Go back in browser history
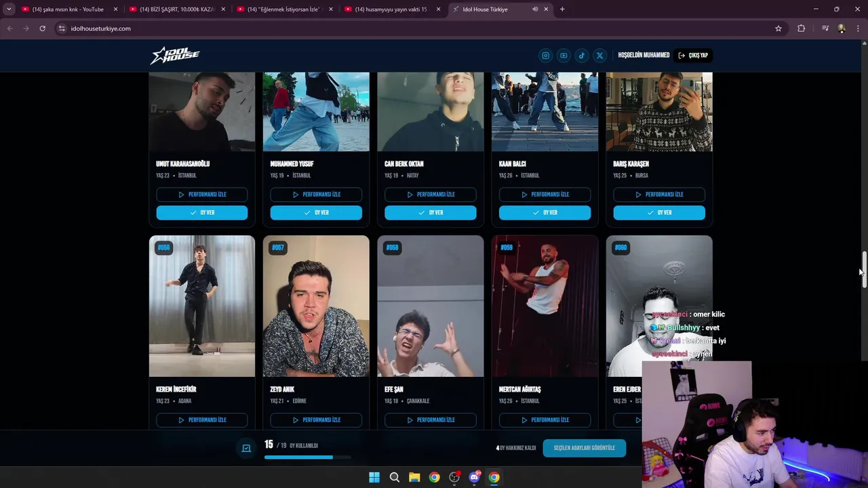The image size is (868, 488). [9, 28]
